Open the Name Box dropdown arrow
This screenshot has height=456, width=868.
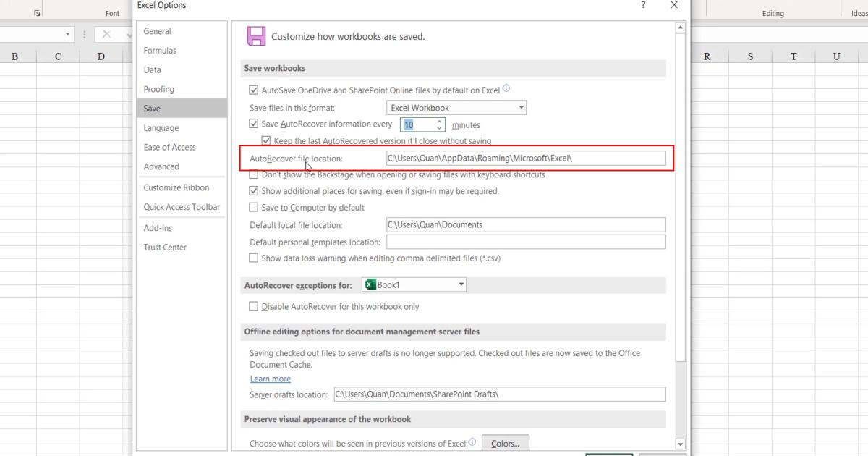(69, 33)
